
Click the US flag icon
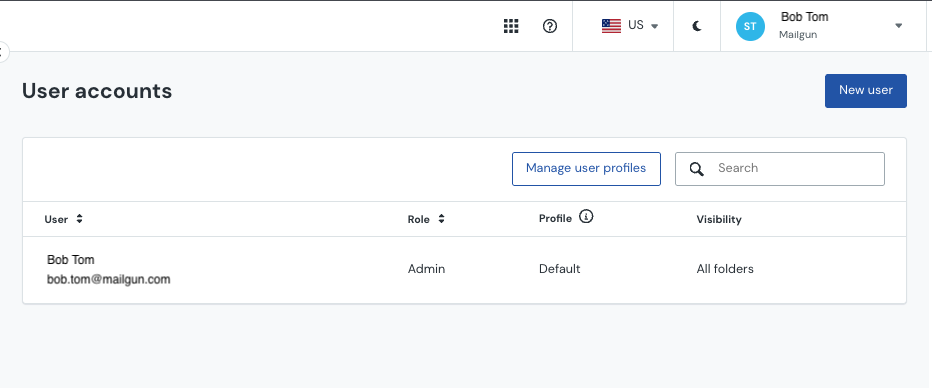(611, 26)
